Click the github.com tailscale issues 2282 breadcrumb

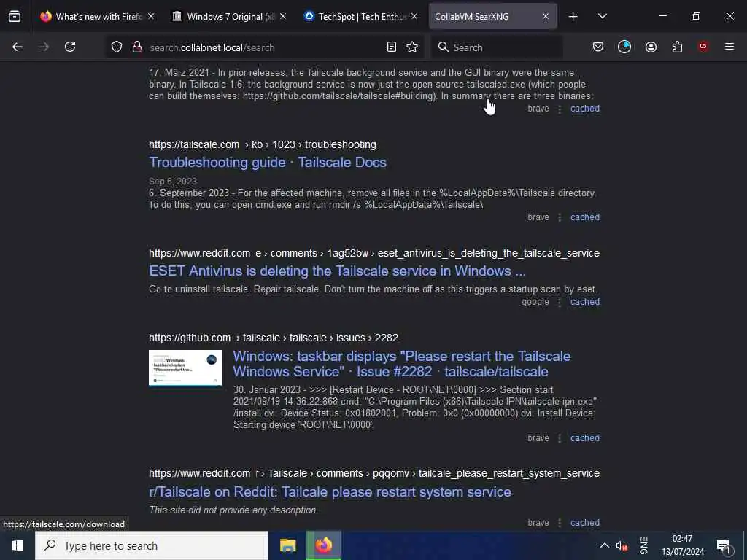click(x=274, y=338)
